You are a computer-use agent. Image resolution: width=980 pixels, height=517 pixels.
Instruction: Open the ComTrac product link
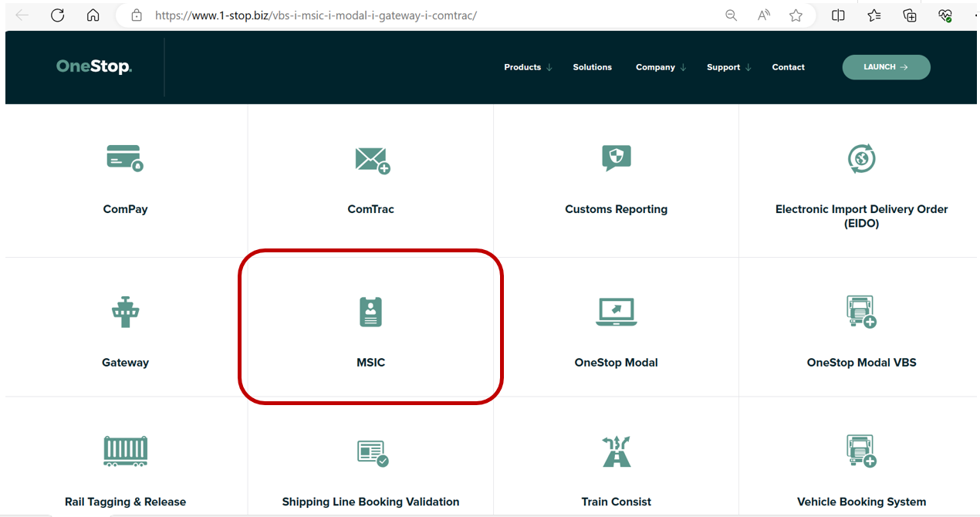(371, 209)
